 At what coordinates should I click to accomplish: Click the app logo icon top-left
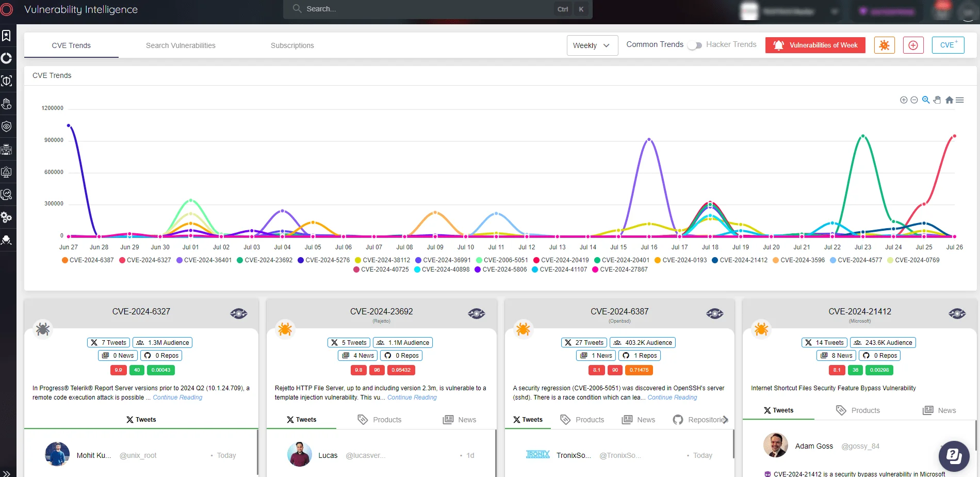6,9
